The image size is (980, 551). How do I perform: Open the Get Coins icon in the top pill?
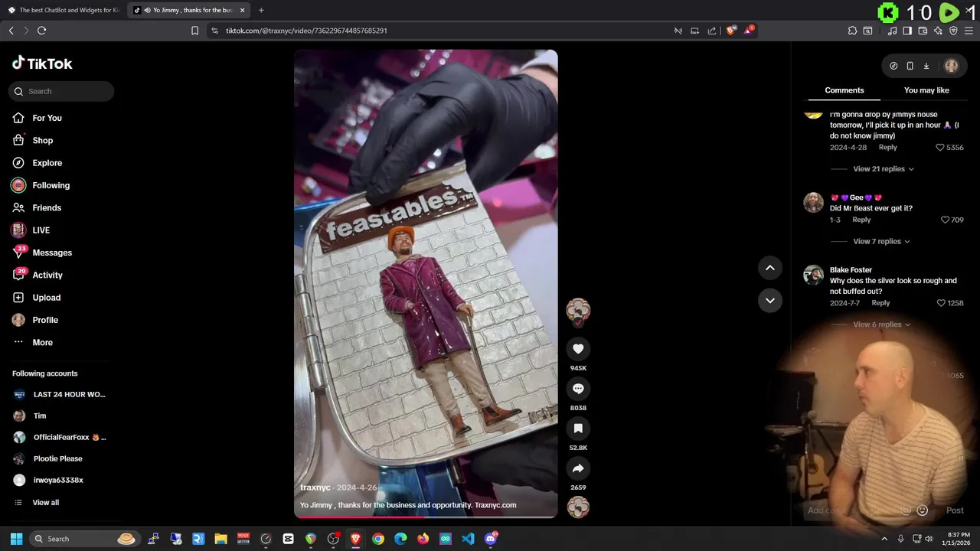pyautogui.click(x=893, y=66)
